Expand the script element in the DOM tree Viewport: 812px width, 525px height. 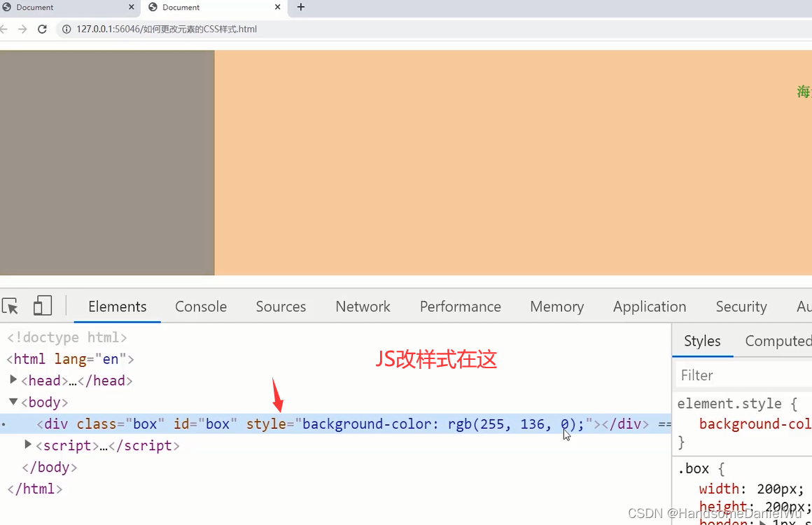(x=28, y=444)
